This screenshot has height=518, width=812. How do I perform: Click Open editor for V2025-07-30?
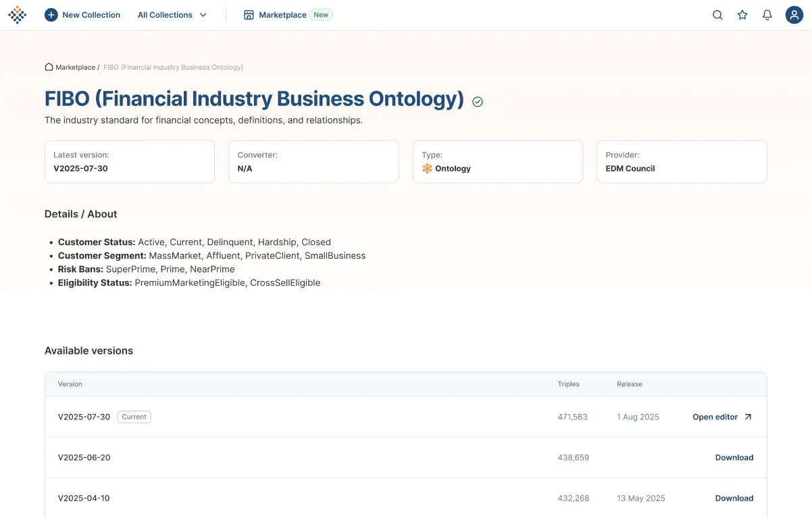click(715, 417)
